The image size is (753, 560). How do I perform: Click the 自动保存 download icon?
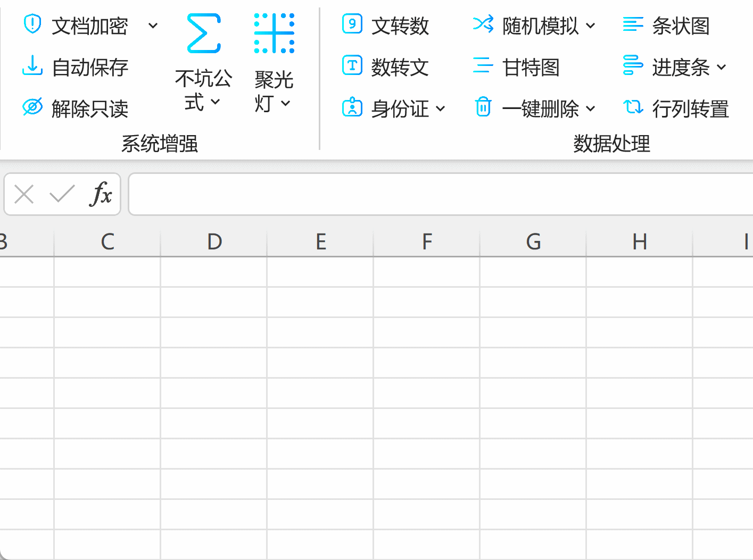[32, 67]
